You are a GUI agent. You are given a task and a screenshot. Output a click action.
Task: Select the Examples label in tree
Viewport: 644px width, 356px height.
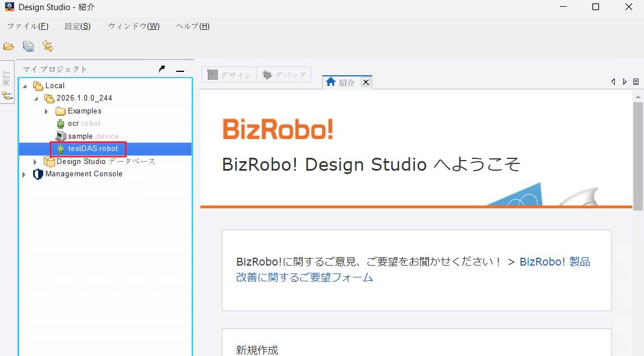(85, 111)
